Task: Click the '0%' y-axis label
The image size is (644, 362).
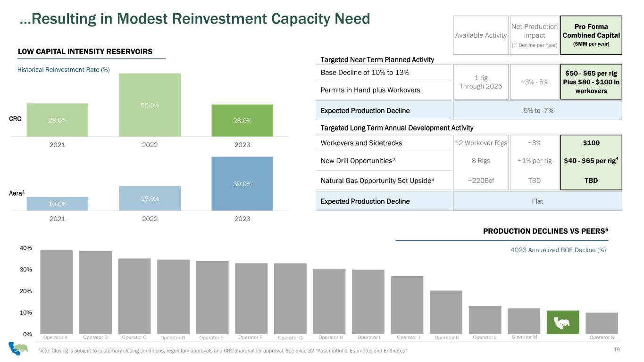Action: (27, 334)
